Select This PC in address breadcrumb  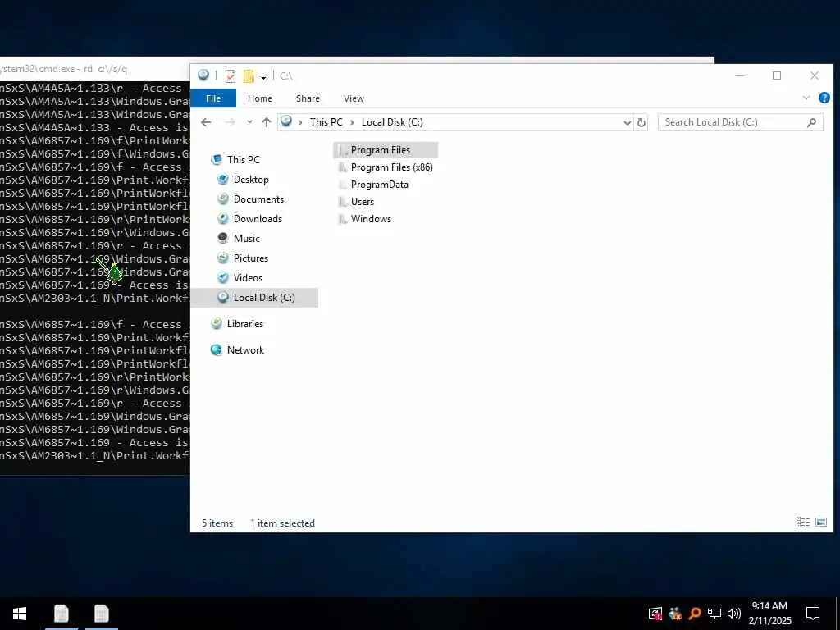click(326, 122)
